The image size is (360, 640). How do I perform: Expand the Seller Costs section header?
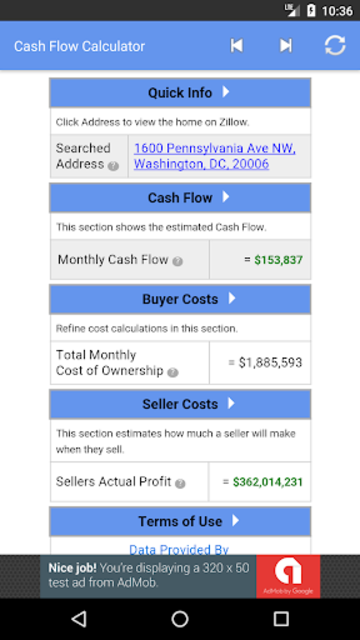180,404
